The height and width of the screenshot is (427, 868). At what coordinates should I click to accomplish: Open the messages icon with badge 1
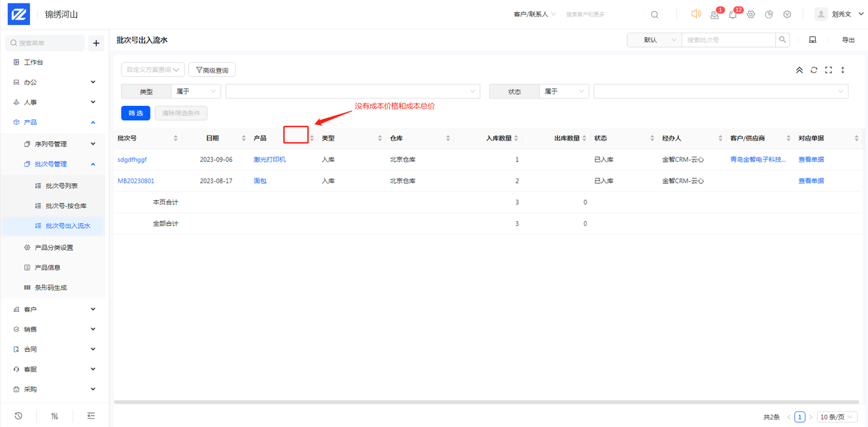(715, 14)
